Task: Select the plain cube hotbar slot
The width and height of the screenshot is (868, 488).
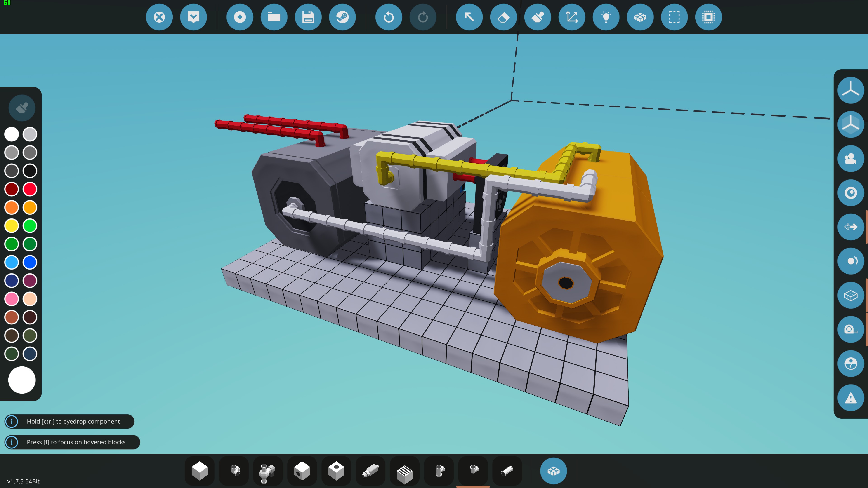Action: (x=199, y=471)
